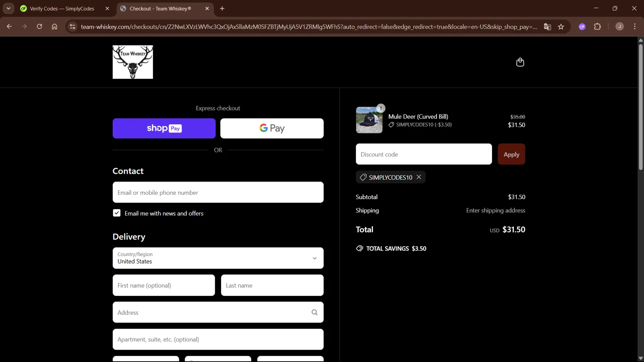Click the Total USD $31.50 amount
The height and width of the screenshot is (362, 644).
pyautogui.click(x=507, y=229)
